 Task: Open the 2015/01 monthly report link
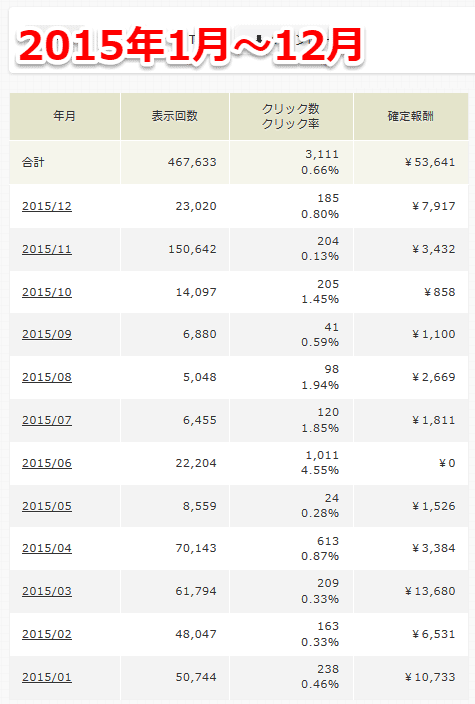[47, 677]
